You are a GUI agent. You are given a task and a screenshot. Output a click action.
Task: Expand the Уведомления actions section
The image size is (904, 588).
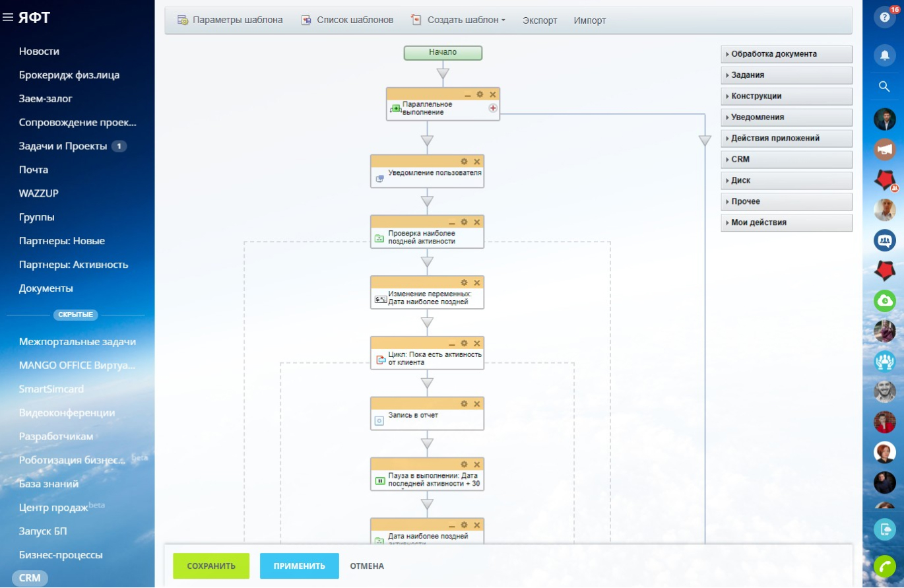[786, 117]
